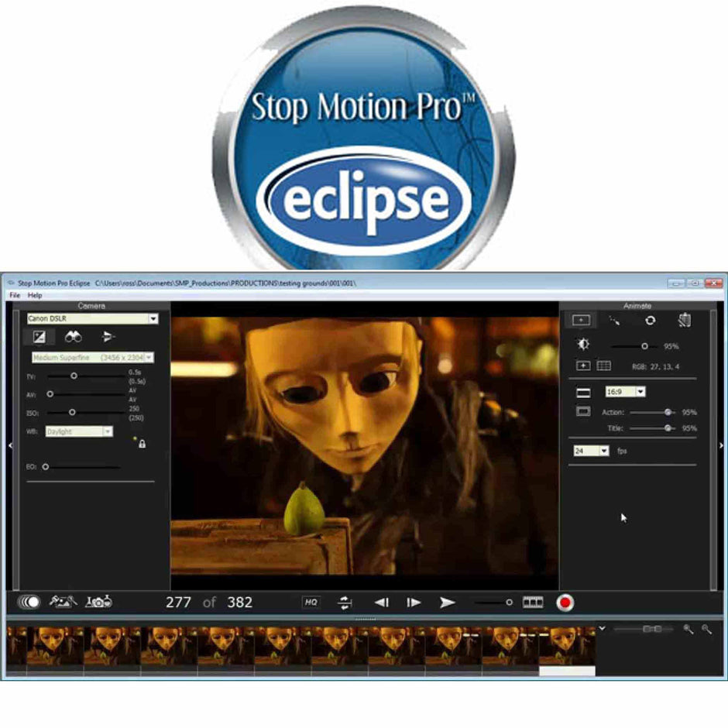Open the Canon DSLR camera dropdown

click(x=153, y=318)
